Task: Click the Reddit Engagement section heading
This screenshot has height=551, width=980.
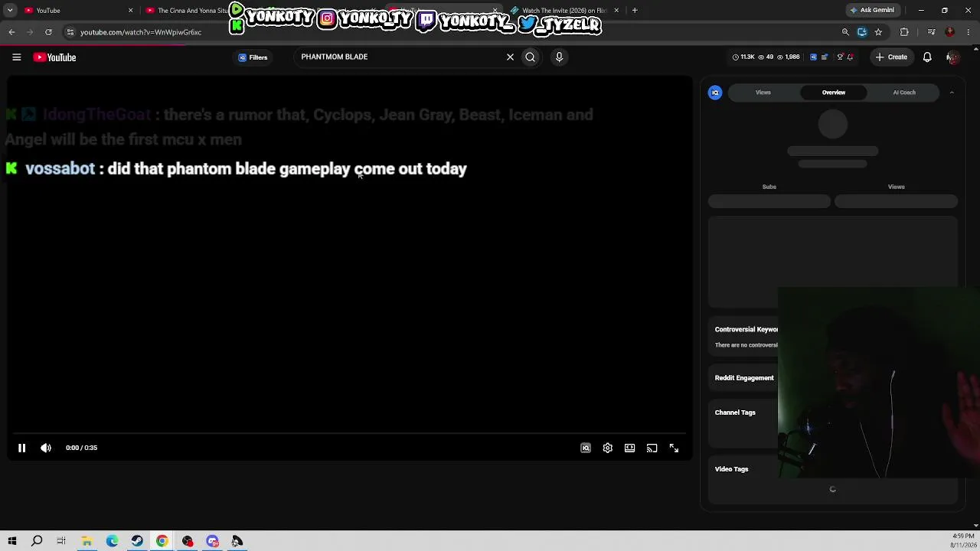Action: pyautogui.click(x=744, y=378)
